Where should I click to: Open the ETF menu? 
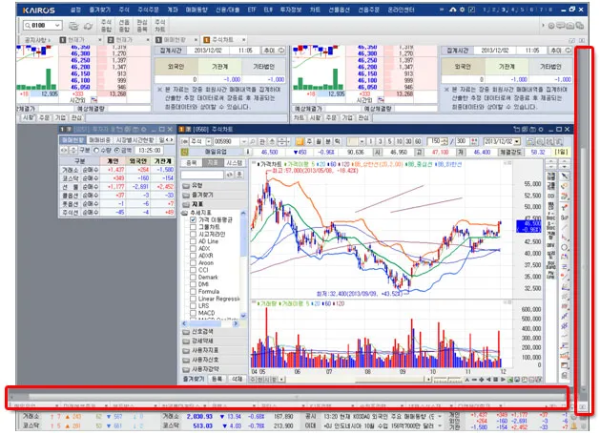click(252, 10)
